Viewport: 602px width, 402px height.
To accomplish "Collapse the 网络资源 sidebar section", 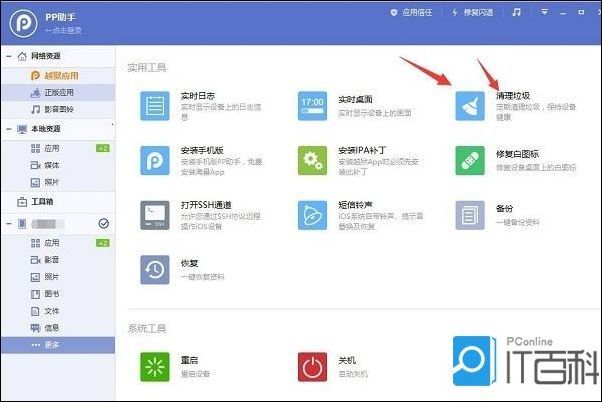I will pyautogui.click(x=9, y=57).
